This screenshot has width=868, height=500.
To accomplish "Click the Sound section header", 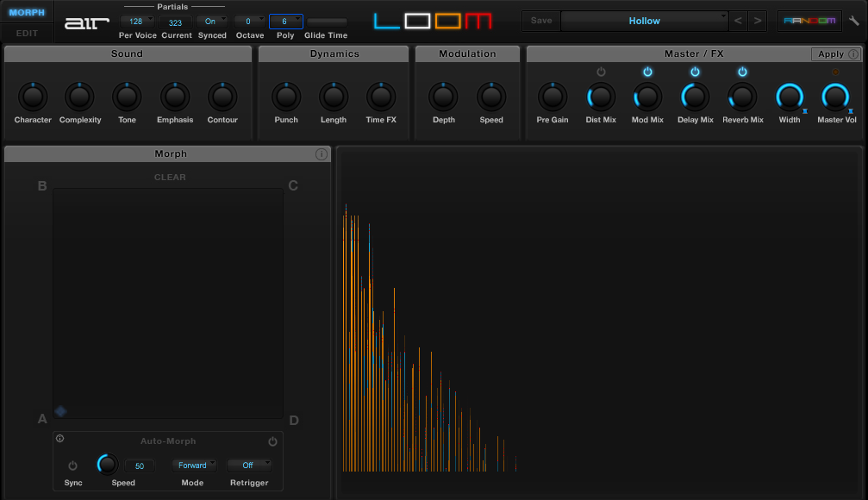I will pyautogui.click(x=128, y=53).
